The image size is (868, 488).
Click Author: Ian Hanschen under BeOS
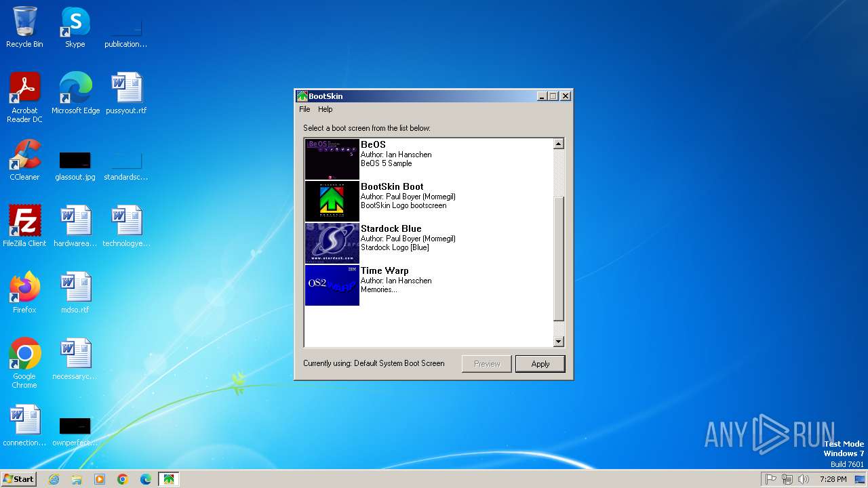coord(396,155)
